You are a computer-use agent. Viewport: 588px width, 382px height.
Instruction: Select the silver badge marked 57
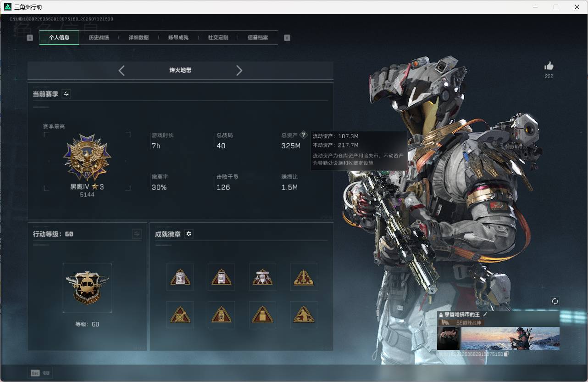click(180, 277)
